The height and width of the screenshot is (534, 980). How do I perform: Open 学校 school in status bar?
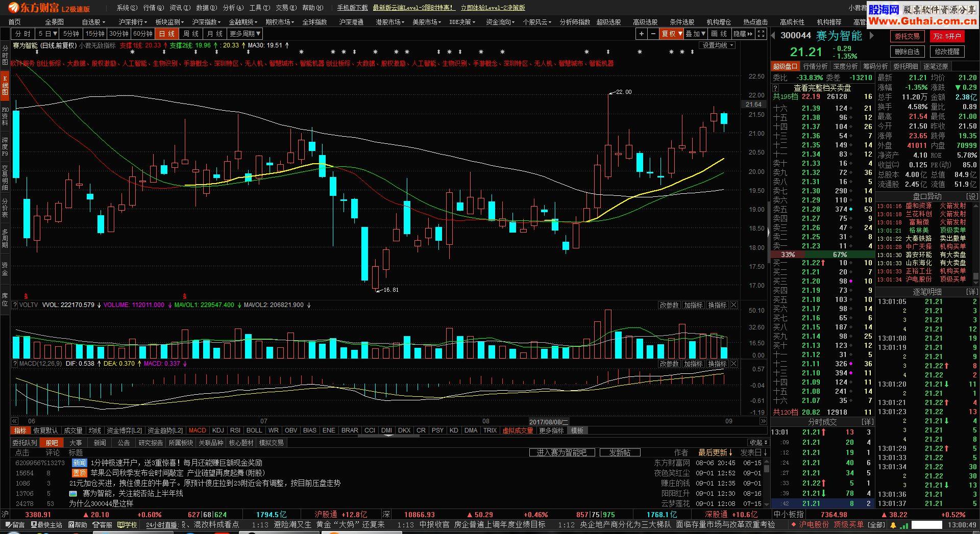(x=128, y=524)
